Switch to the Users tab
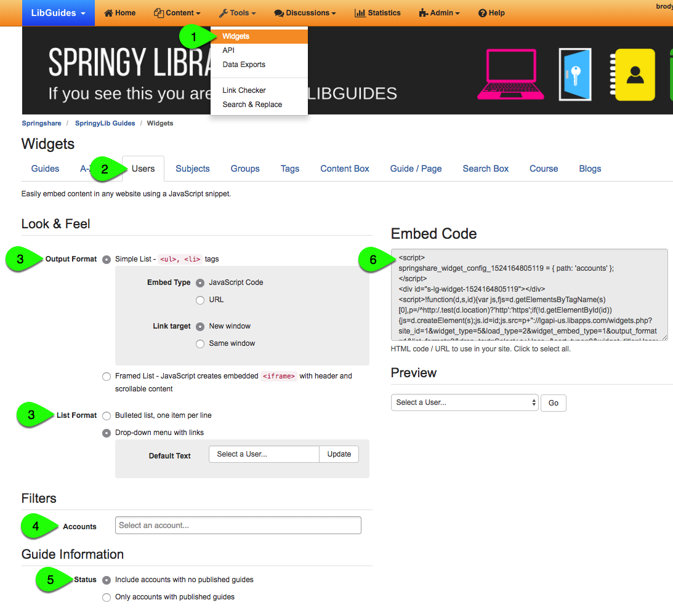Image resolution: width=673 pixels, height=616 pixels. click(143, 169)
